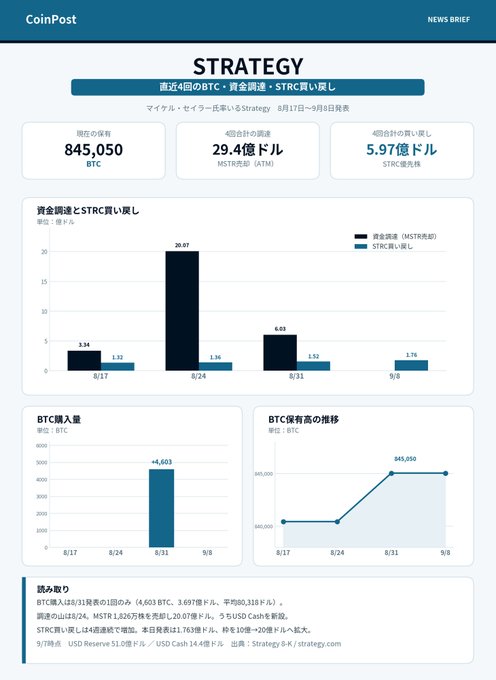Click the 資金調達（MSTR売却）legend text
496x680 pixels.
pyautogui.click(x=405, y=237)
